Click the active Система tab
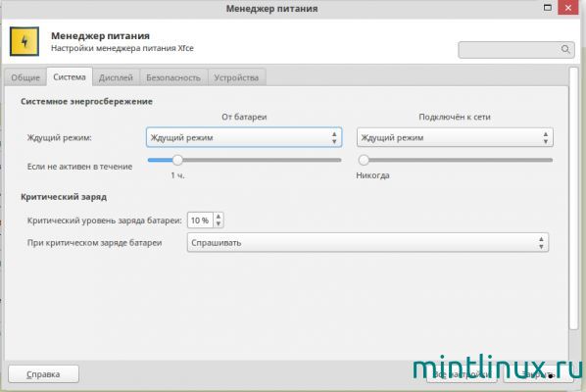Viewport: 586px width, 392px height. (70, 77)
